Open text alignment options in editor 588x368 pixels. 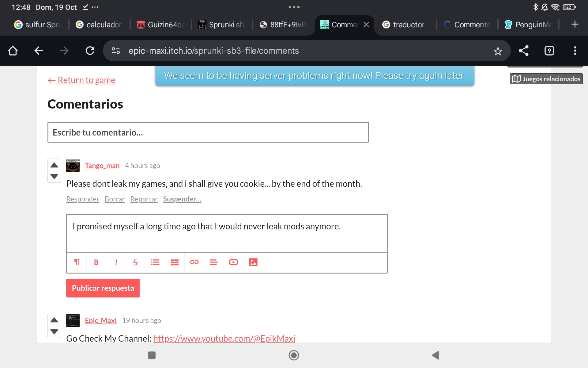pos(214,263)
